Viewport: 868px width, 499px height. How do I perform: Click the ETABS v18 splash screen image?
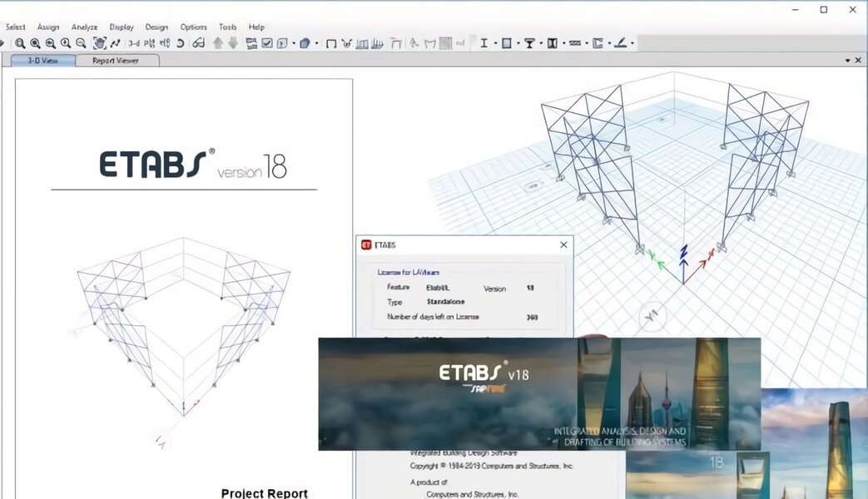(x=539, y=394)
